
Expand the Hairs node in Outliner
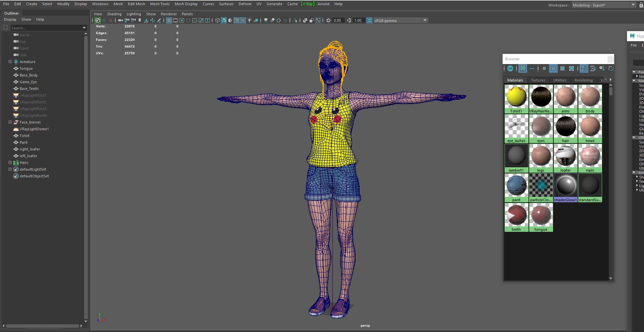[x=10, y=163]
